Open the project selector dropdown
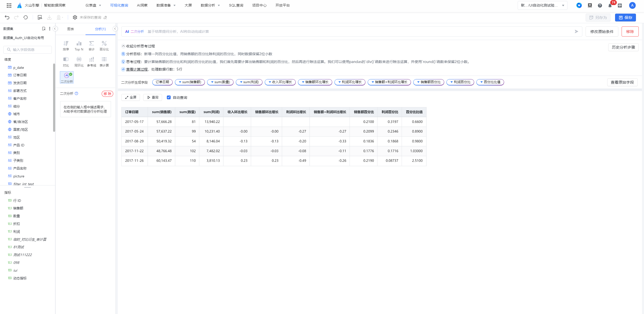 (x=543, y=5)
